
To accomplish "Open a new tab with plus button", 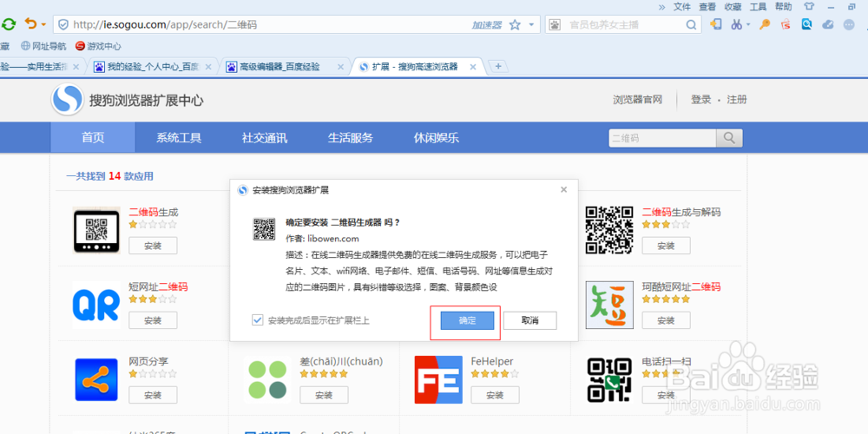I will point(498,67).
